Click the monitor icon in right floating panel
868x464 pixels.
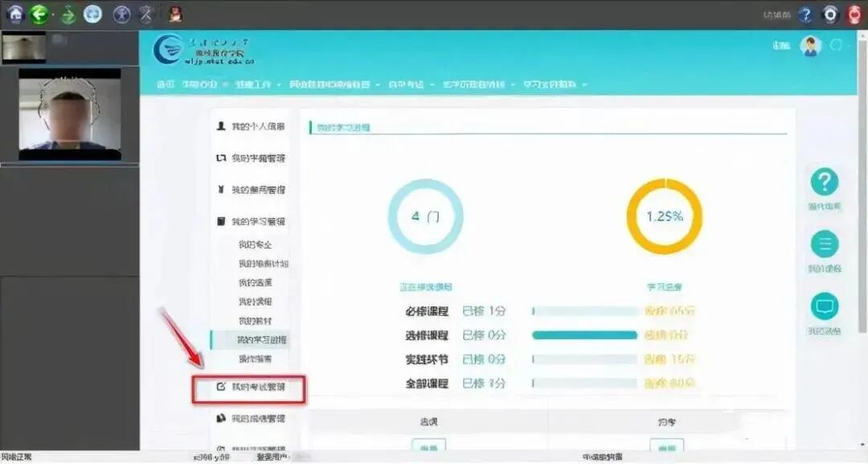coord(825,306)
